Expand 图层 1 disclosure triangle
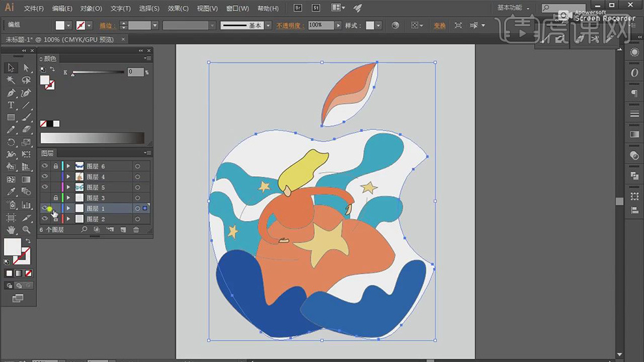 point(68,209)
